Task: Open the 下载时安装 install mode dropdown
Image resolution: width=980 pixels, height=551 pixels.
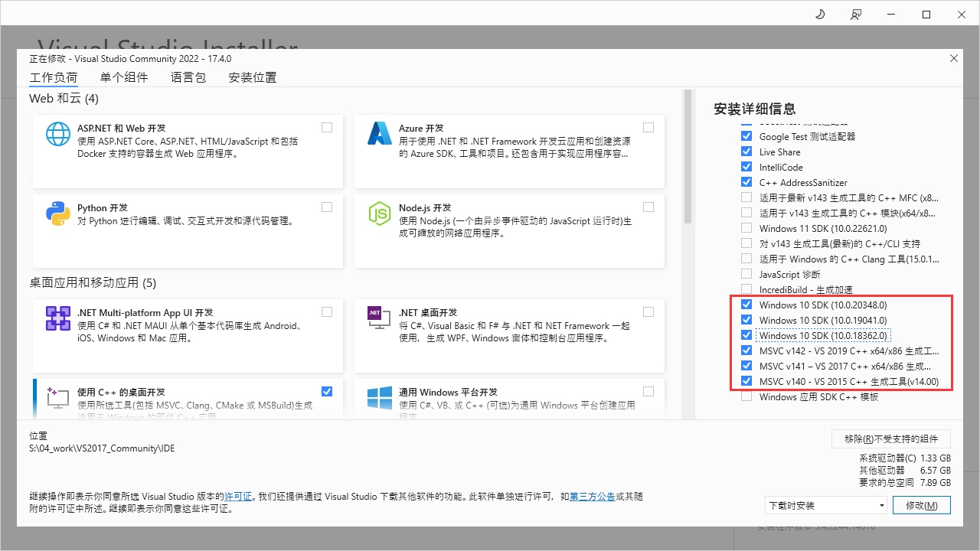Action: tap(825, 505)
